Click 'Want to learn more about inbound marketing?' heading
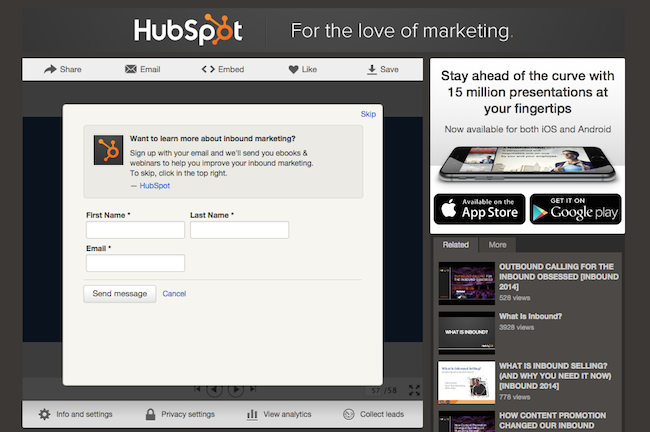Image resolution: width=650 pixels, height=432 pixels. click(x=213, y=138)
